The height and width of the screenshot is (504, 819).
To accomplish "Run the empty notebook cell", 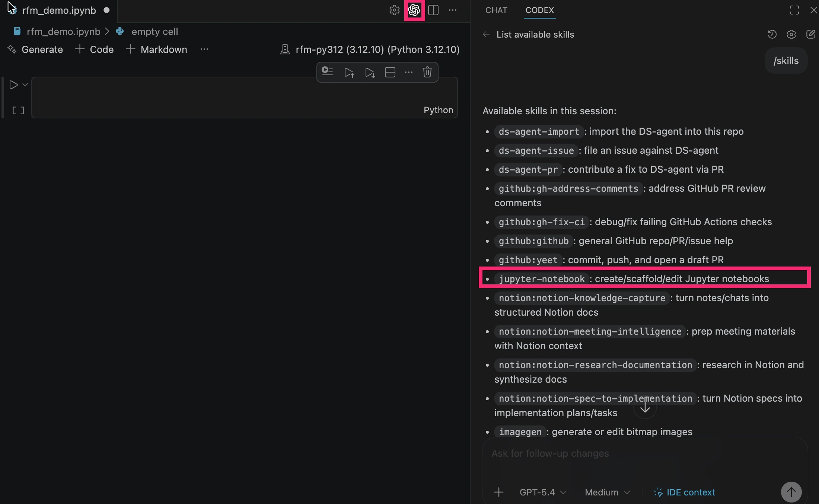I will (13, 85).
